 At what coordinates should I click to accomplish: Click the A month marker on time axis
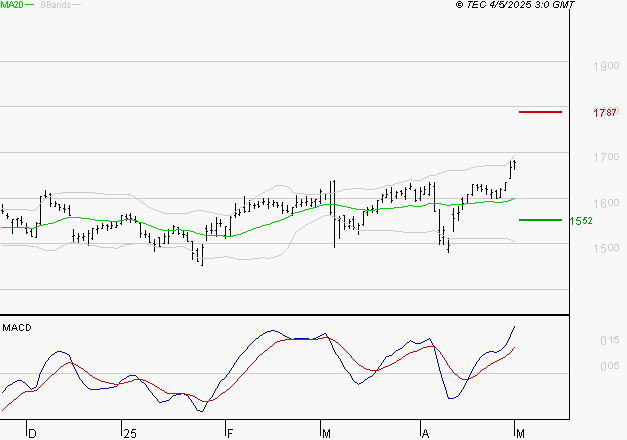coord(425,434)
